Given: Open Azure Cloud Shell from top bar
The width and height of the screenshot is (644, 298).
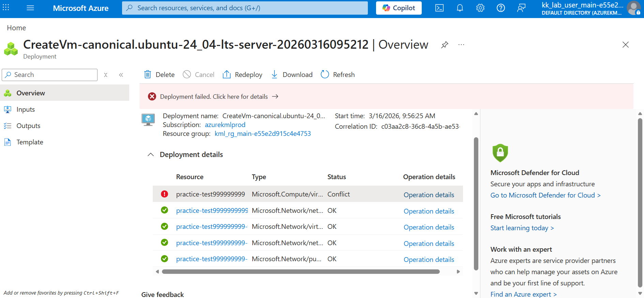Looking at the screenshot, I should [439, 8].
